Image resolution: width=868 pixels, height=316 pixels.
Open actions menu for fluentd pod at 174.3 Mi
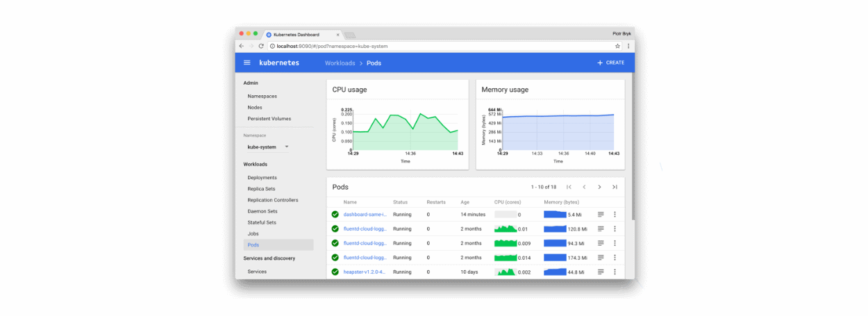615,258
